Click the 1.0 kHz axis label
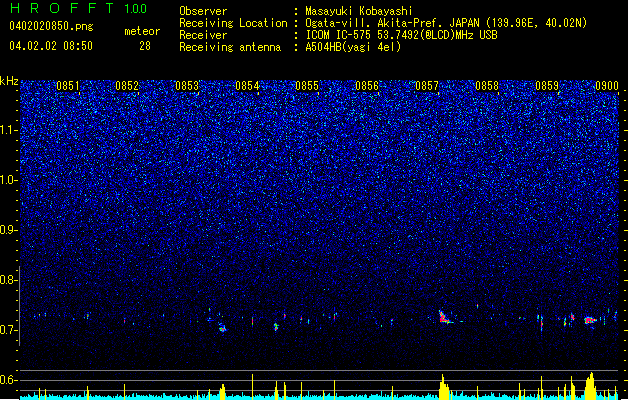629x400 pixels. [9, 180]
